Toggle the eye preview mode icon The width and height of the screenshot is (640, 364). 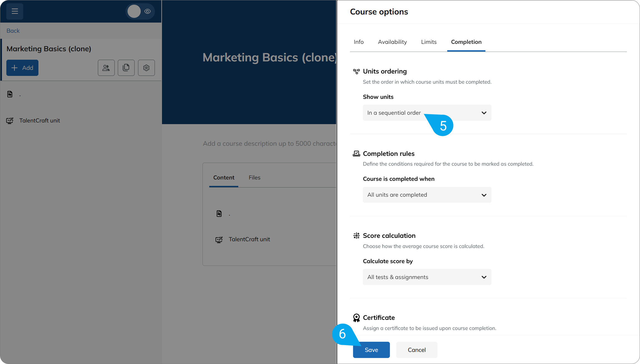pyautogui.click(x=148, y=11)
